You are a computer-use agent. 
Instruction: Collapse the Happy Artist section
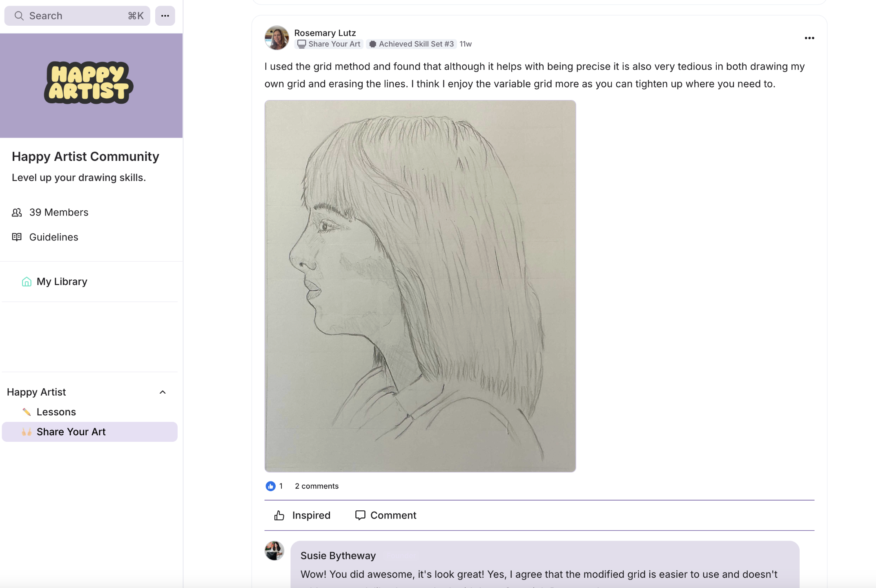163,392
